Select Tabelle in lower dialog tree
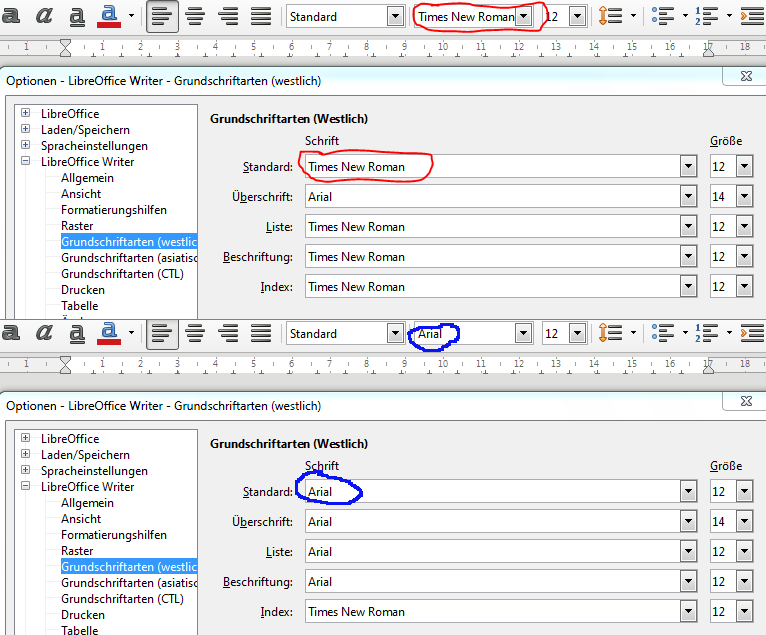Viewport: 766px width, 635px height. (x=80, y=630)
